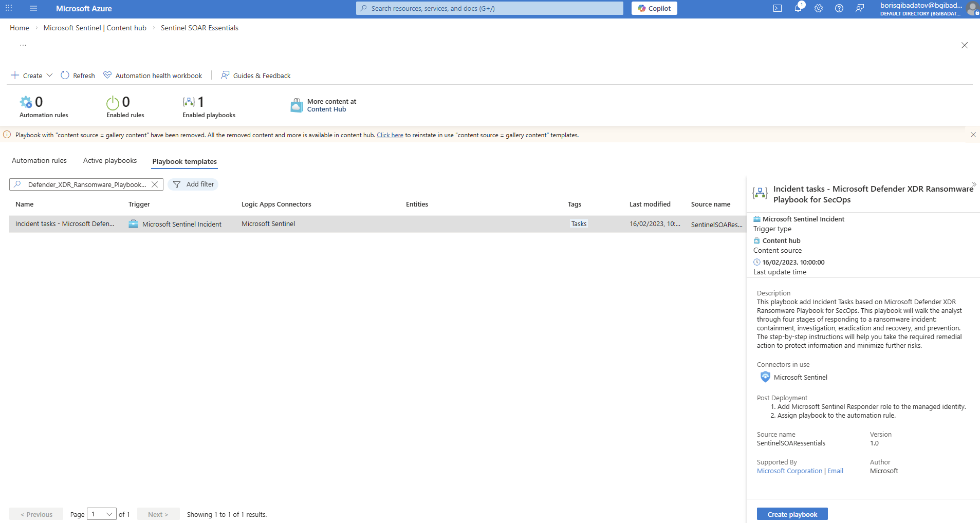Open the notifications bell
The height and width of the screenshot is (523, 980).
tap(798, 8)
